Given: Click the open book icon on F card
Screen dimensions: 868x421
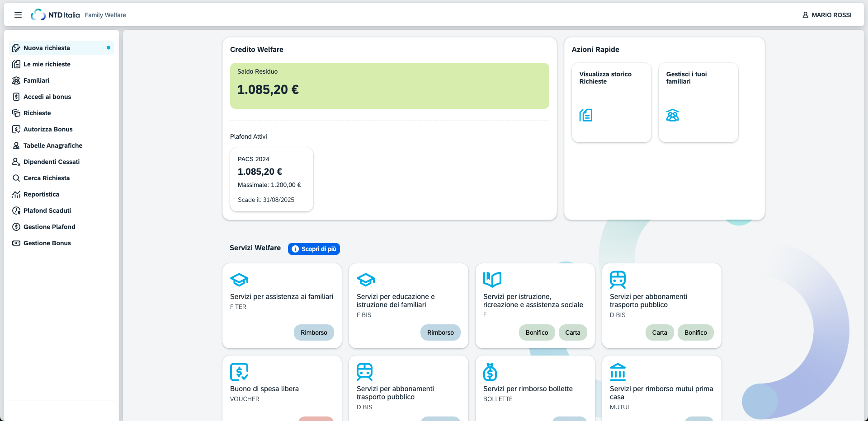Looking at the screenshot, I should [x=492, y=280].
